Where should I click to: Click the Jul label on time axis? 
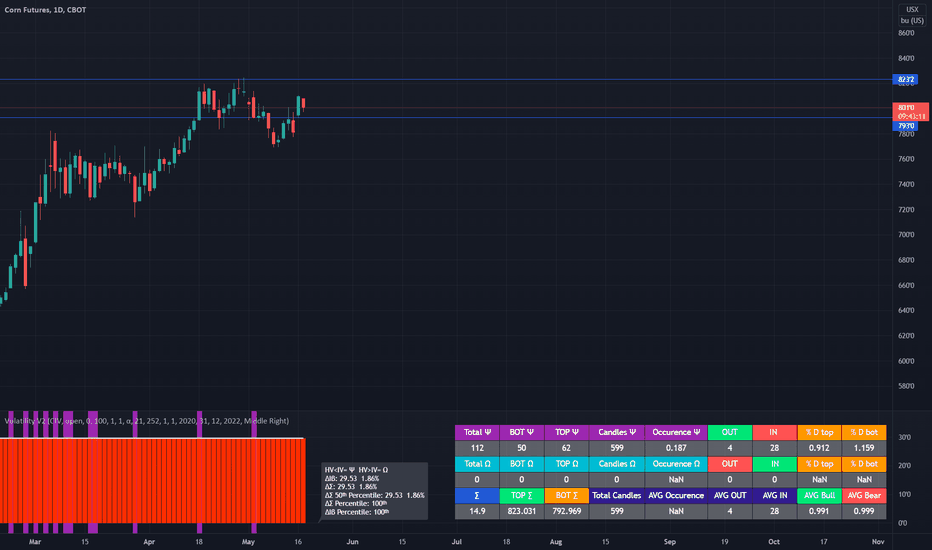click(x=456, y=542)
